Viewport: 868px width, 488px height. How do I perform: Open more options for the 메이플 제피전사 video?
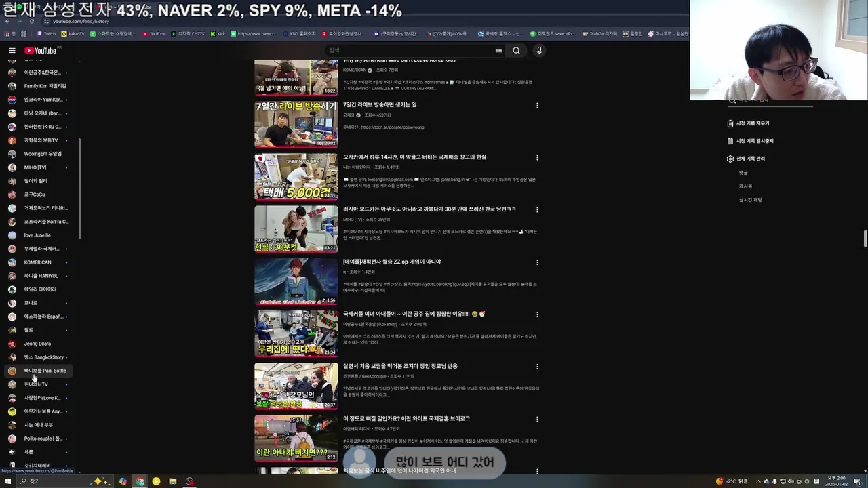pyautogui.click(x=537, y=262)
